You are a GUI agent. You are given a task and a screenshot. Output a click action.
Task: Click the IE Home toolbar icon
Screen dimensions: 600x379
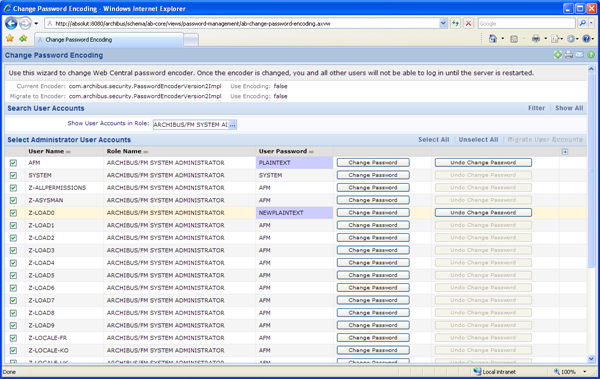[x=493, y=39]
